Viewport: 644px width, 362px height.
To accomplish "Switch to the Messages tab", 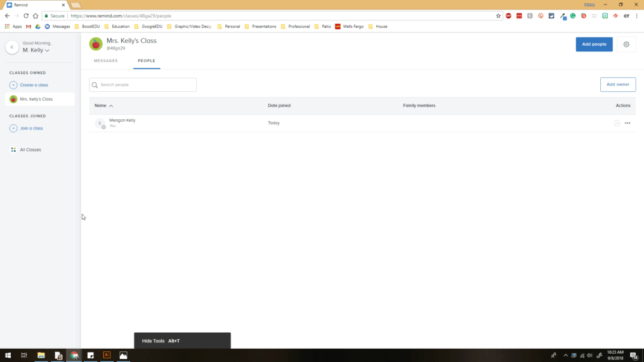I will tap(105, 61).
